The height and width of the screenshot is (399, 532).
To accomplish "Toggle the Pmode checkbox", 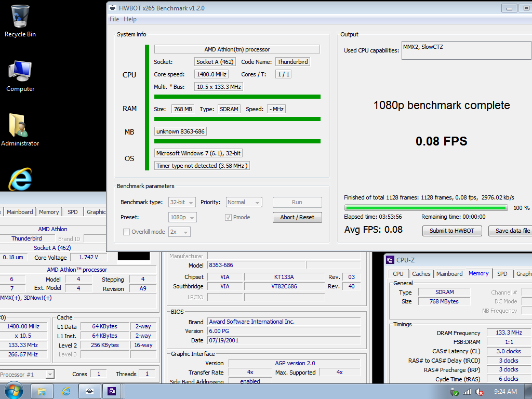I will (229, 217).
